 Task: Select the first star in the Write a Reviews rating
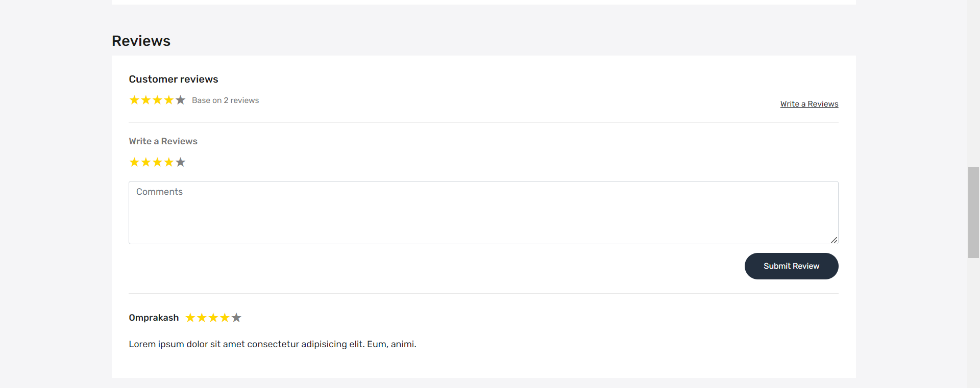coord(134,162)
